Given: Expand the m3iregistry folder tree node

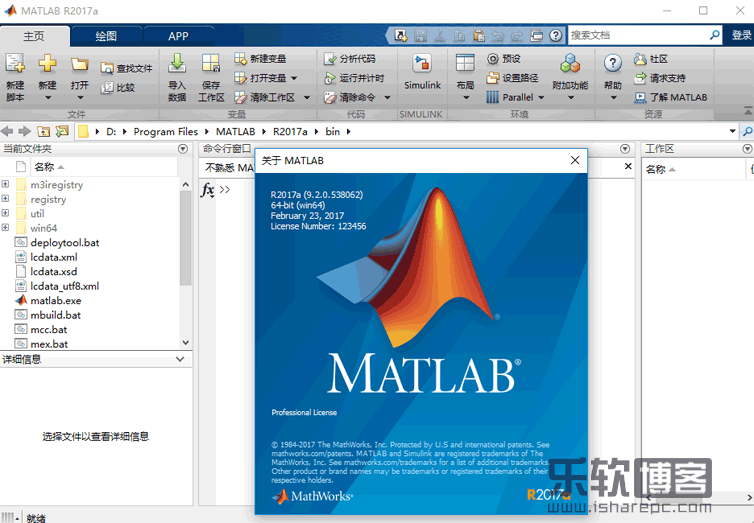Looking at the screenshot, I should 6,185.
